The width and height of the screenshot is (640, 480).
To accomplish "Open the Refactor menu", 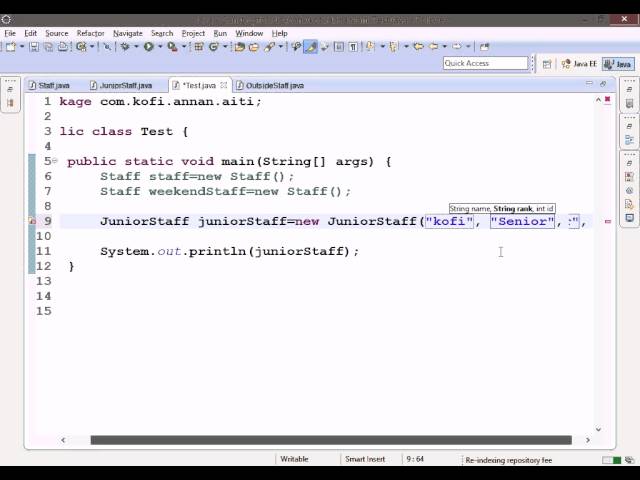I will pyautogui.click(x=90, y=33).
